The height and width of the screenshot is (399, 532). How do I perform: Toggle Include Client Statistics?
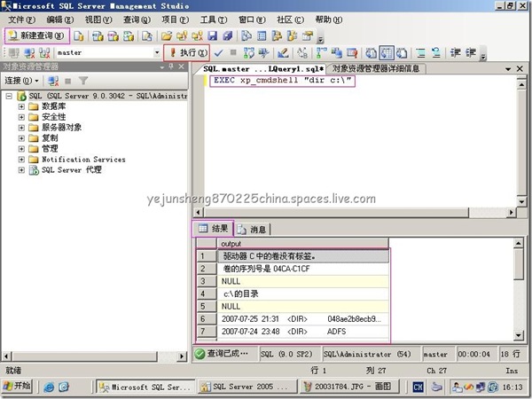337,53
